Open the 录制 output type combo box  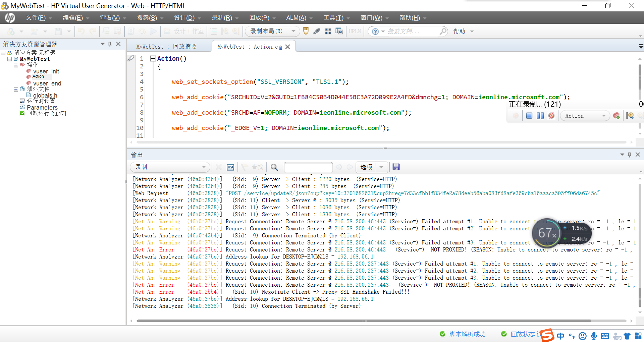pyautogui.click(x=170, y=167)
